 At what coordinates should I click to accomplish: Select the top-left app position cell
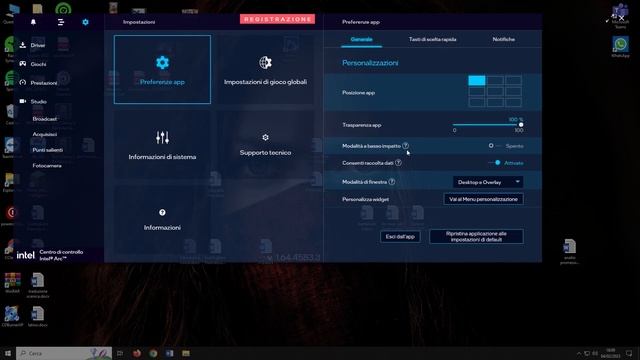point(477,80)
